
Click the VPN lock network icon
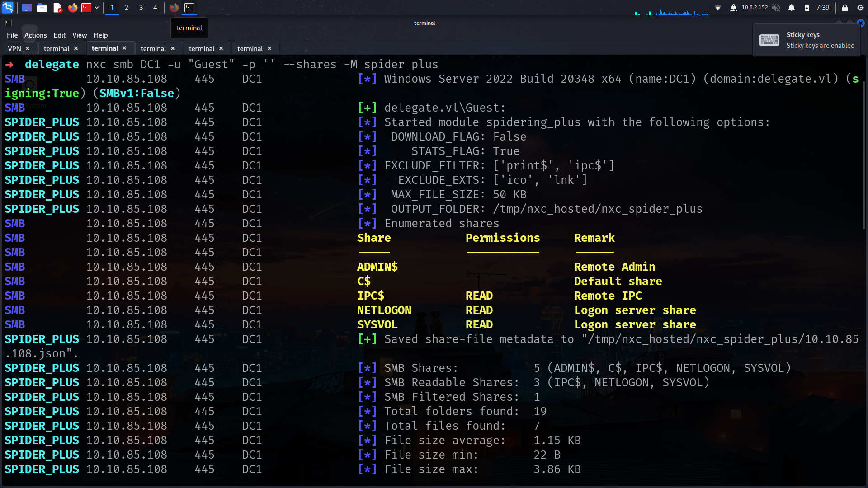[734, 8]
